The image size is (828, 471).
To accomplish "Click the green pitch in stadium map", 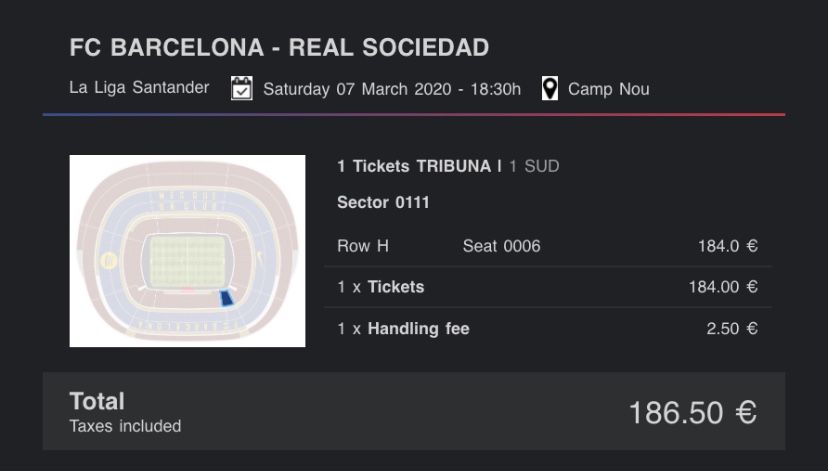I will pyautogui.click(x=187, y=258).
